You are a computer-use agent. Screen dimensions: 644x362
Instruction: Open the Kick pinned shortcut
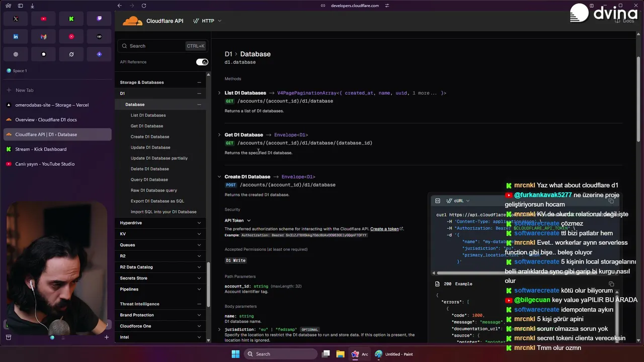(71, 19)
